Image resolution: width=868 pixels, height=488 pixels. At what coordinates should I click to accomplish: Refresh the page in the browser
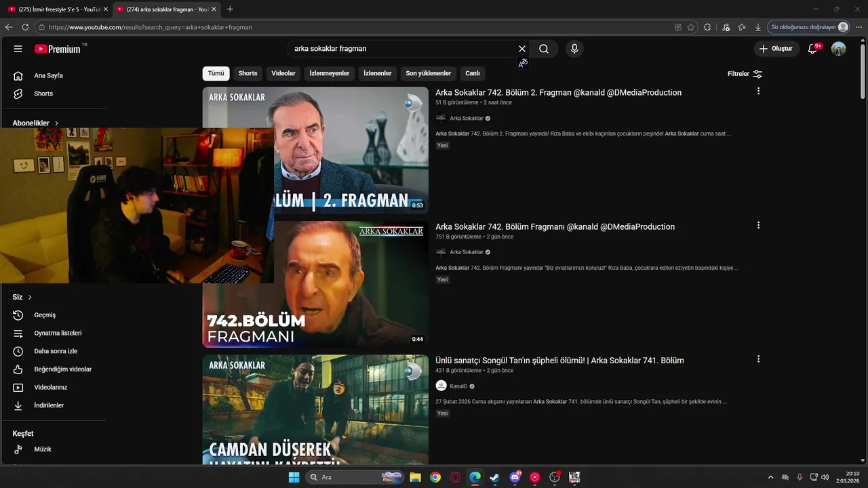pos(25,27)
